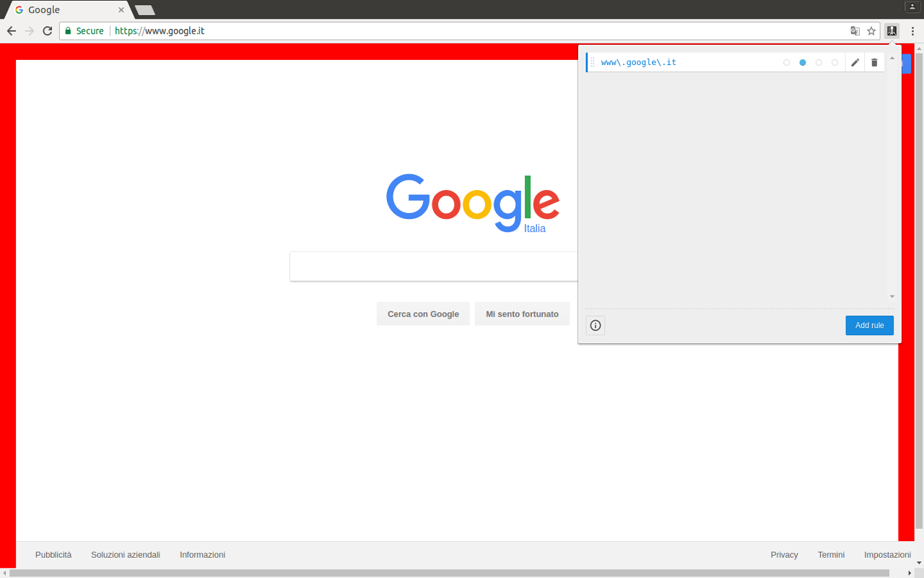Screen dimensions: 924x578
Task: Open the Termini footer link
Action: [x=831, y=555]
